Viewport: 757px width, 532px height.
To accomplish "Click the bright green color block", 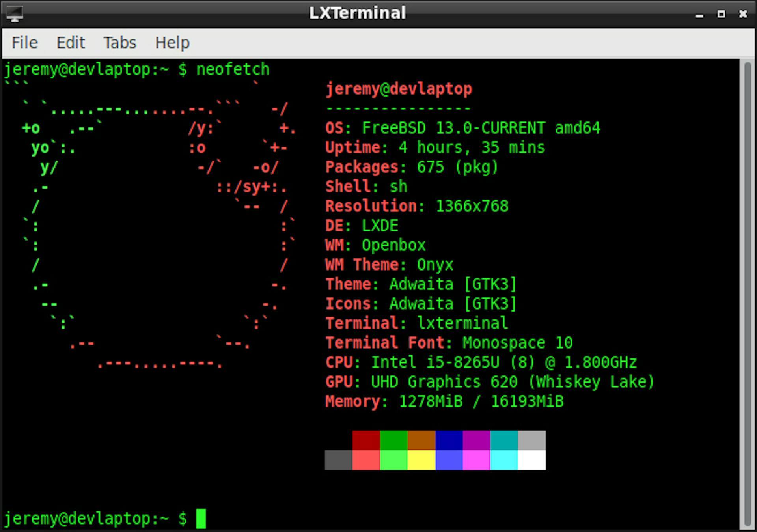I will click(393, 460).
